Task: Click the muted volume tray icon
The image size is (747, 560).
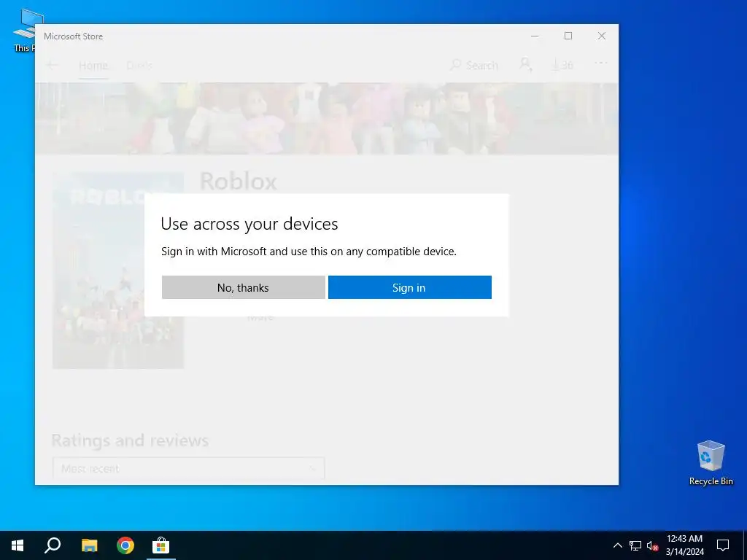Action: pyautogui.click(x=652, y=545)
